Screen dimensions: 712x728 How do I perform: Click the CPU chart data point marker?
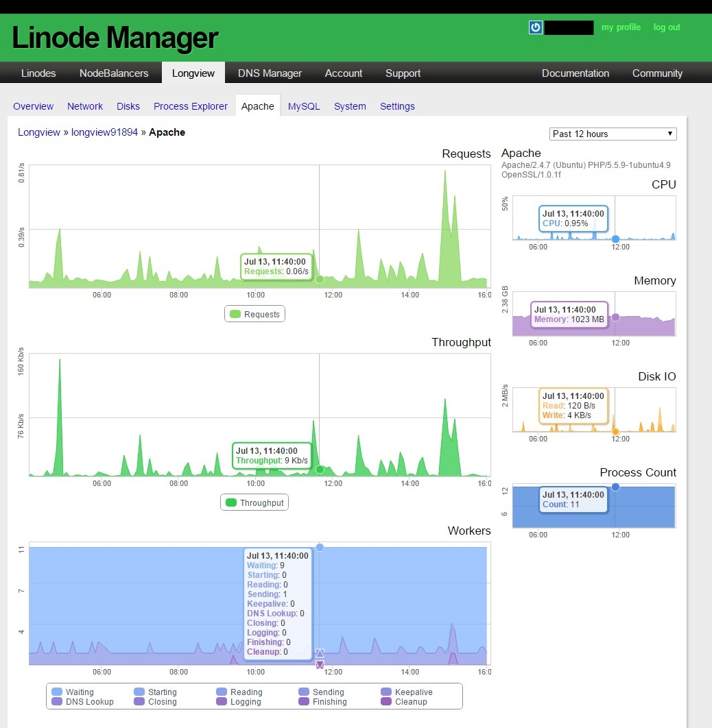tap(615, 239)
